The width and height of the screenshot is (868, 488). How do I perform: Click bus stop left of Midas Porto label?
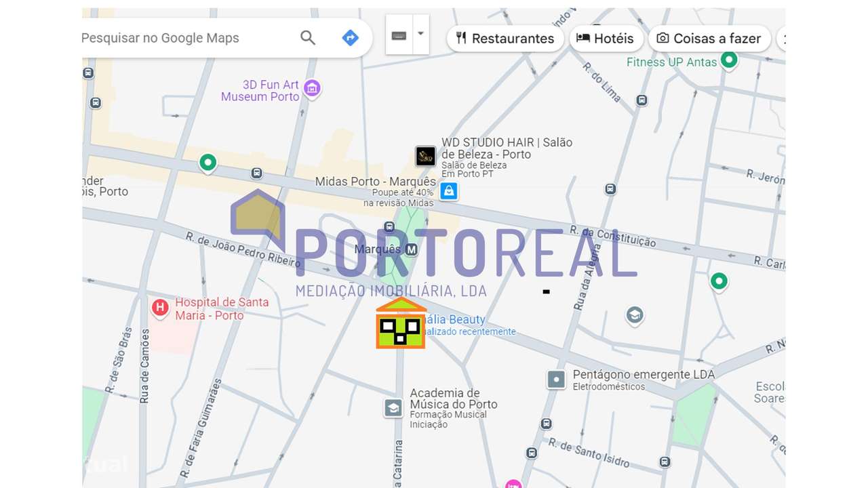256,174
